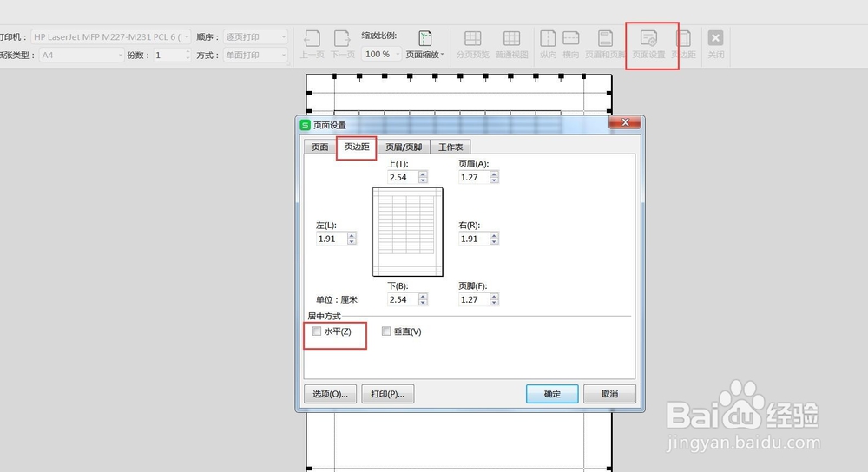Open print mode (单面打印) dropdown
The image size is (868, 472).
click(x=284, y=56)
